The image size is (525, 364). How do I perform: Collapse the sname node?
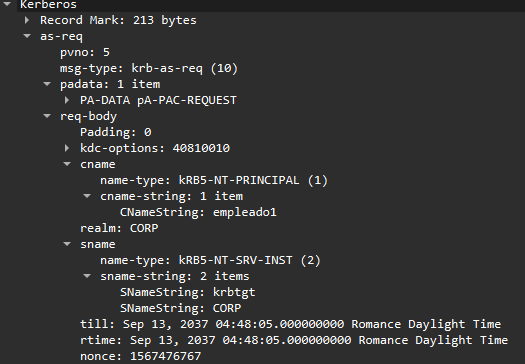[67, 244]
